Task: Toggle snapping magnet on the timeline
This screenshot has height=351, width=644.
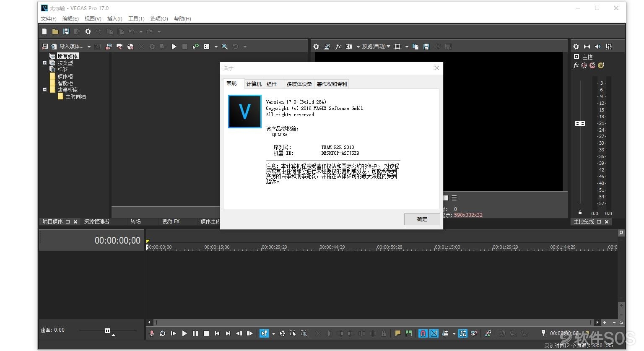Action: 423,333
